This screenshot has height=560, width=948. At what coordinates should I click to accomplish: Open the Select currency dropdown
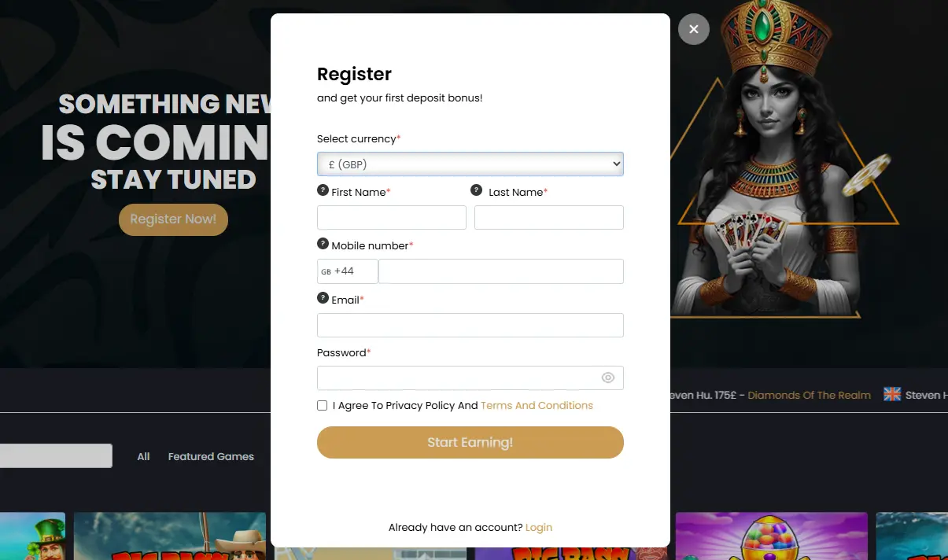[x=470, y=164]
